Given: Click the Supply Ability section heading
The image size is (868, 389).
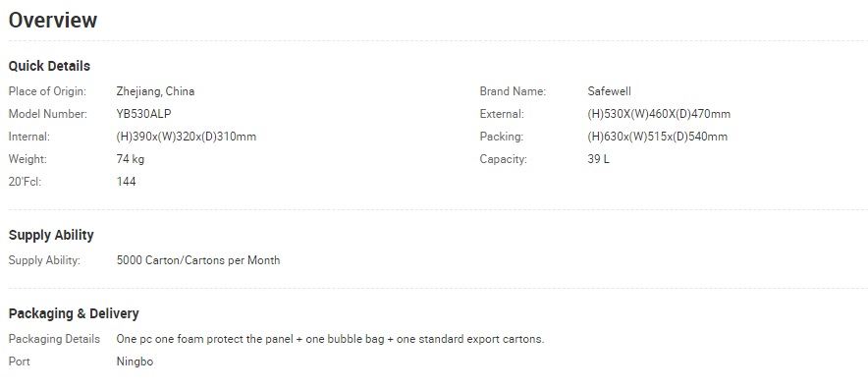Looking at the screenshot, I should coord(51,235).
